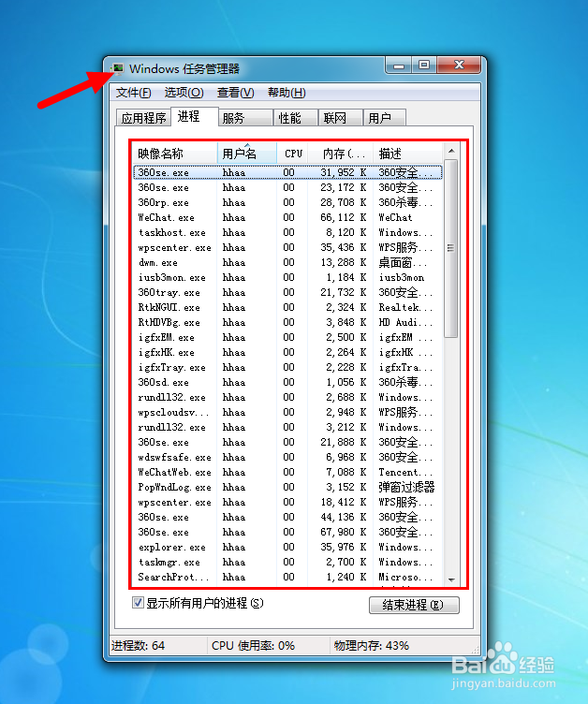Screen dimensions: 588x704
Task: Open the 性能 tab
Action: click(296, 118)
